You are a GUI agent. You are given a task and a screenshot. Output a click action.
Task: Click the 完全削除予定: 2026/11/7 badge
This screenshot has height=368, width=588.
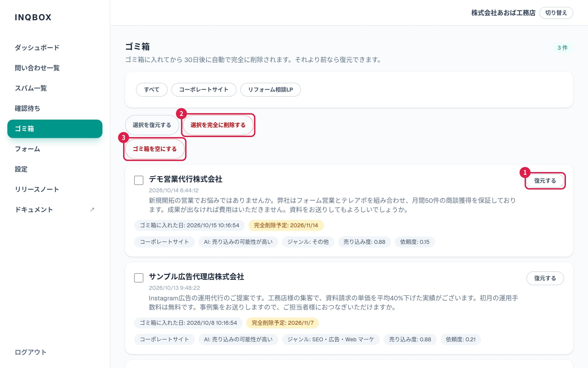coord(283,323)
